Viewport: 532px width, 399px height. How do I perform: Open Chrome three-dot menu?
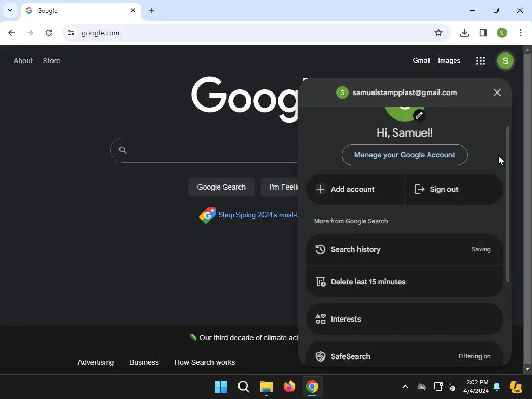[x=520, y=33]
